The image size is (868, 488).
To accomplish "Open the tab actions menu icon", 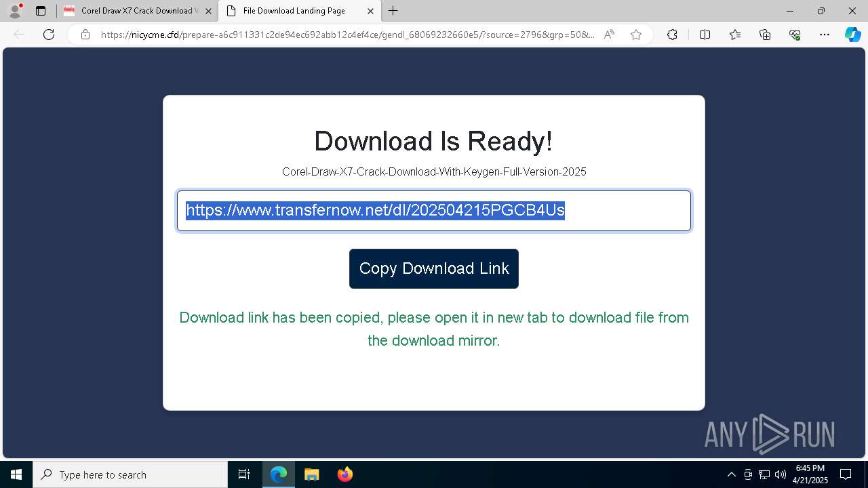I will (41, 11).
